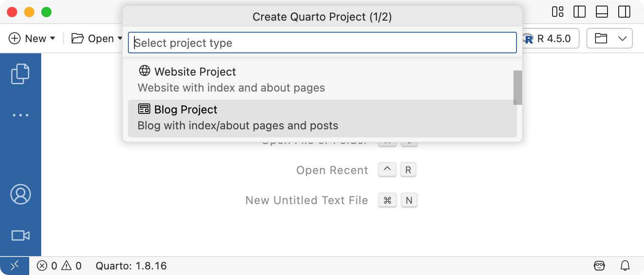Viewport: 644px width, 275px height.
Task: Click the additional views ellipsis icon
Action: (20, 115)
